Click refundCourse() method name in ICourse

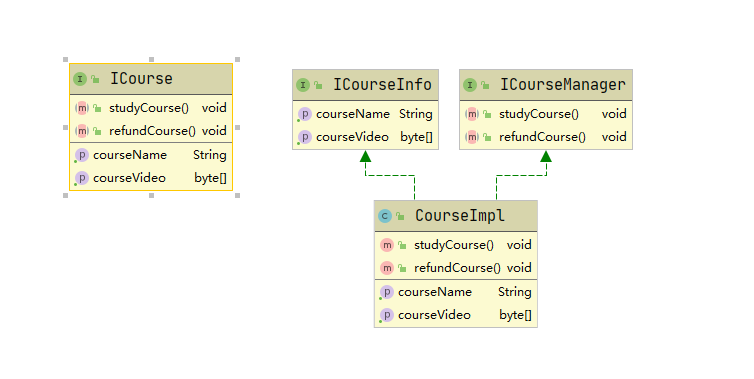click(152, 131)
